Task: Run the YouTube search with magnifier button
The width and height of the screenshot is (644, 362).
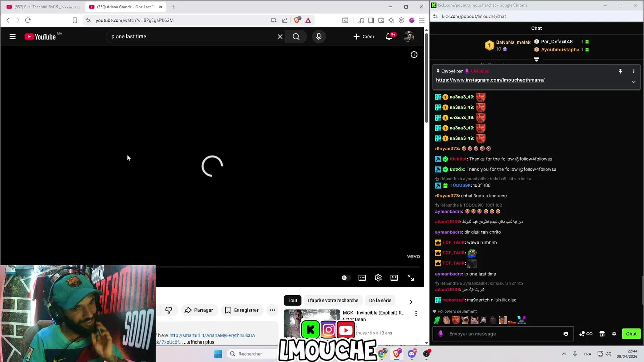Action: tap(296, 36)
